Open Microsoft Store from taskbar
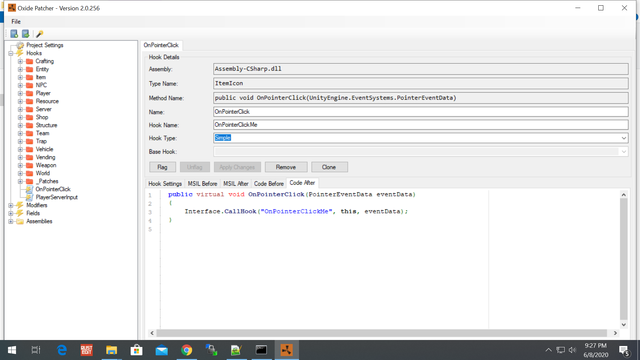 136,350
